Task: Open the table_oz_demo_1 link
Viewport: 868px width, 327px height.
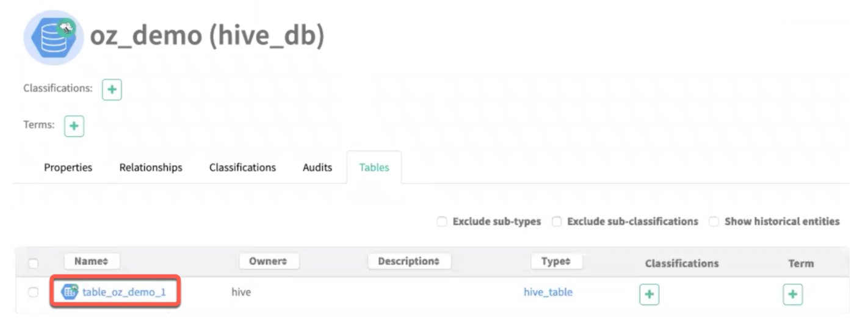Action: tap(124, 292)
